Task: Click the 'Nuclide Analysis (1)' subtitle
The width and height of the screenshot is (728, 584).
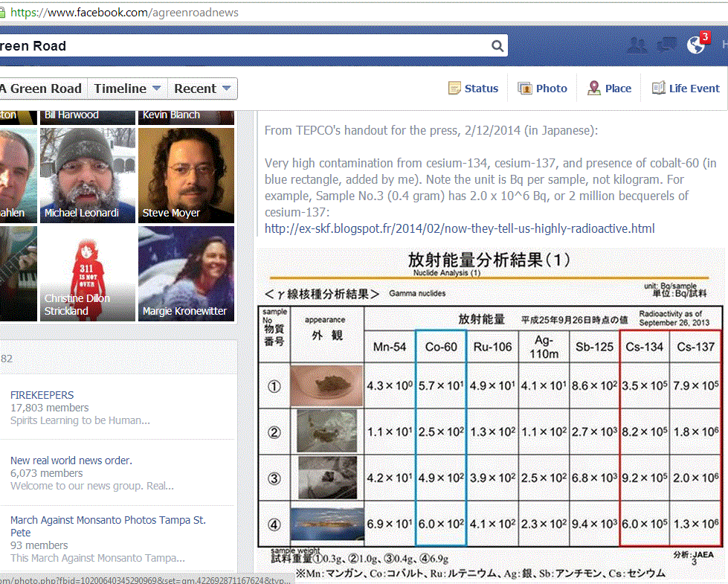Action: click(447, 273)
